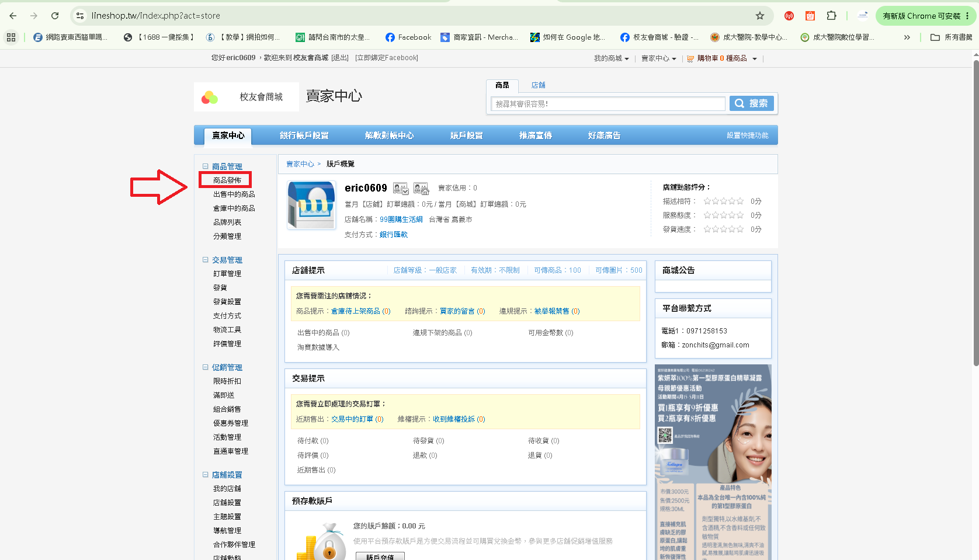This screenshot has height=560, width=979.
Task: Open 物流工具 in the sidebar
Action: coord(227,330)
